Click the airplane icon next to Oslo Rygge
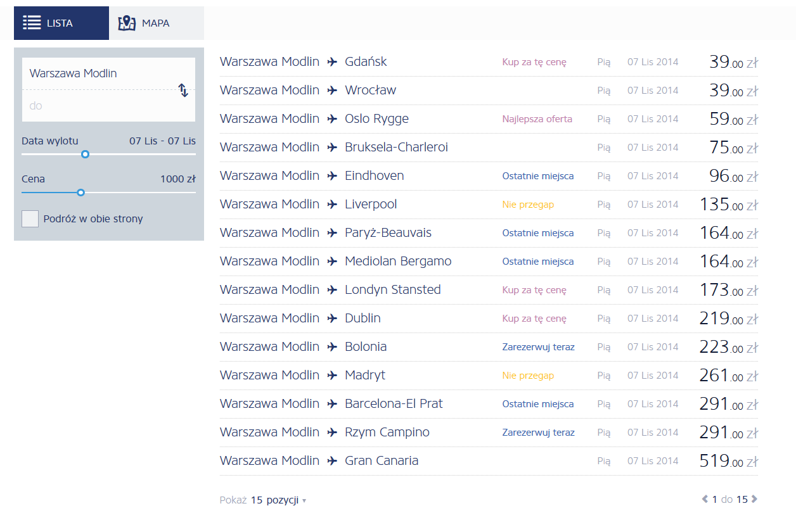Viewport: 796px width, 532px height. point(332,119)
